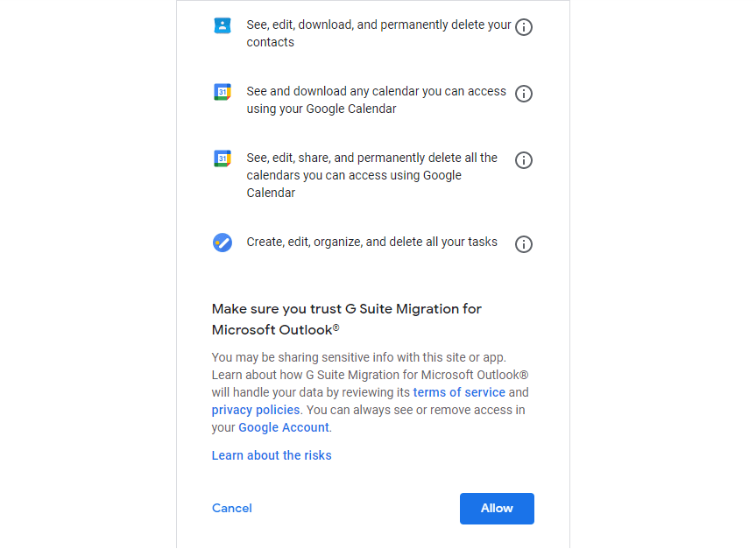The width and height of the screenshot is (756, 549).
Task: Click "Learn about the risks"
Action: coord(272,455)
